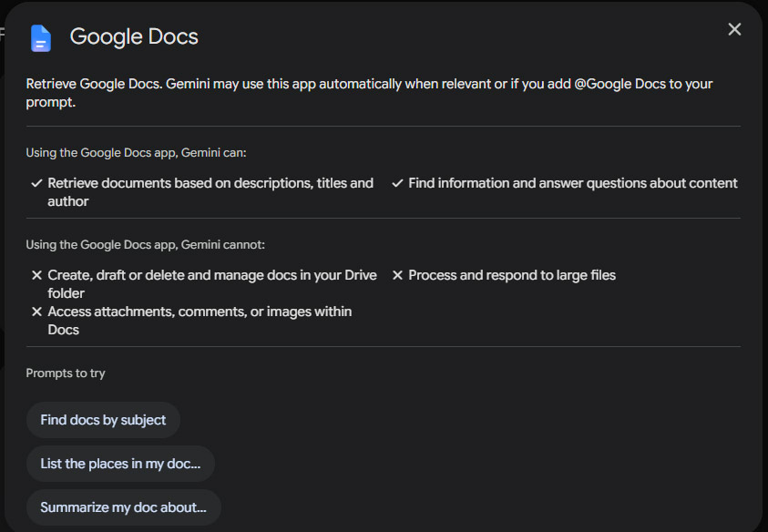
Task: Click X mark beside 'Create, draft or delete'
Action: (x=36, y=275)
